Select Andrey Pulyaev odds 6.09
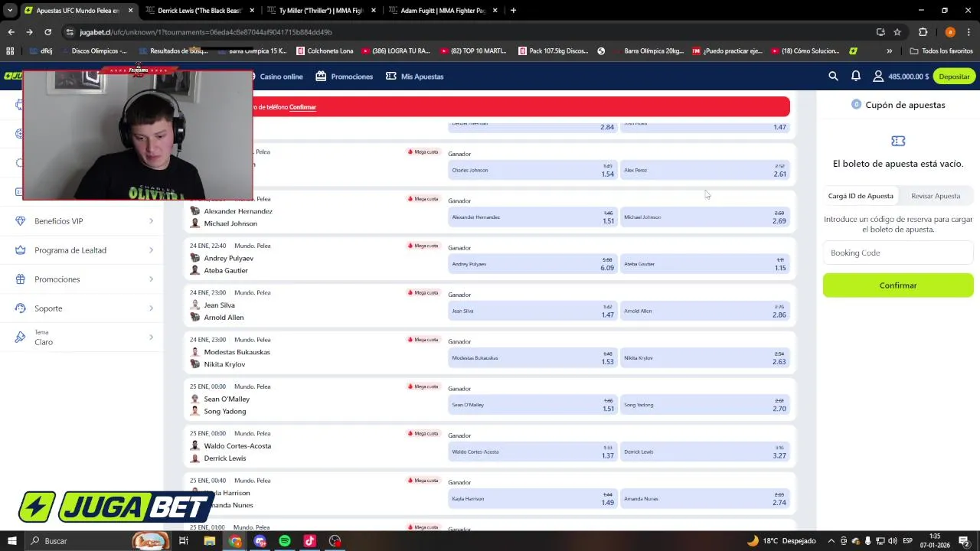 (532, 264)
